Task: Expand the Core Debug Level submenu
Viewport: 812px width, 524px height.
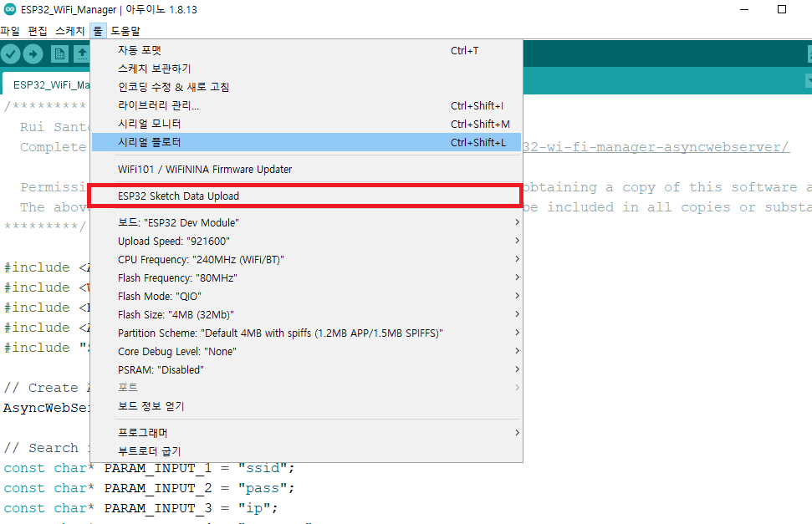Action: tap(307, 352)
